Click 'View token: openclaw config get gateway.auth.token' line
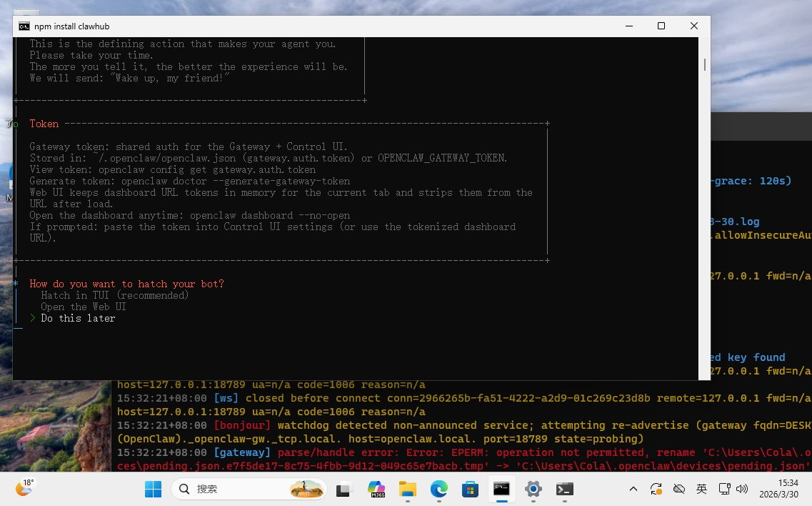The image size is (812, 506). pos(172,169)
